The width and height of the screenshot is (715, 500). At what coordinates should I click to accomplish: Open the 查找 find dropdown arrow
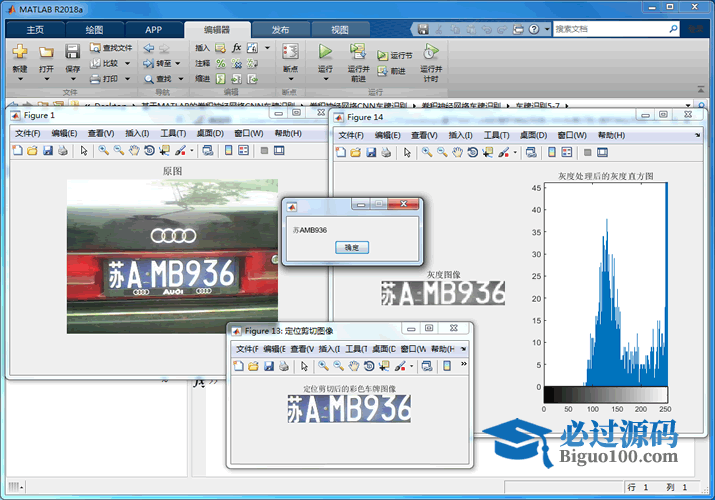[x=181, y=79]
